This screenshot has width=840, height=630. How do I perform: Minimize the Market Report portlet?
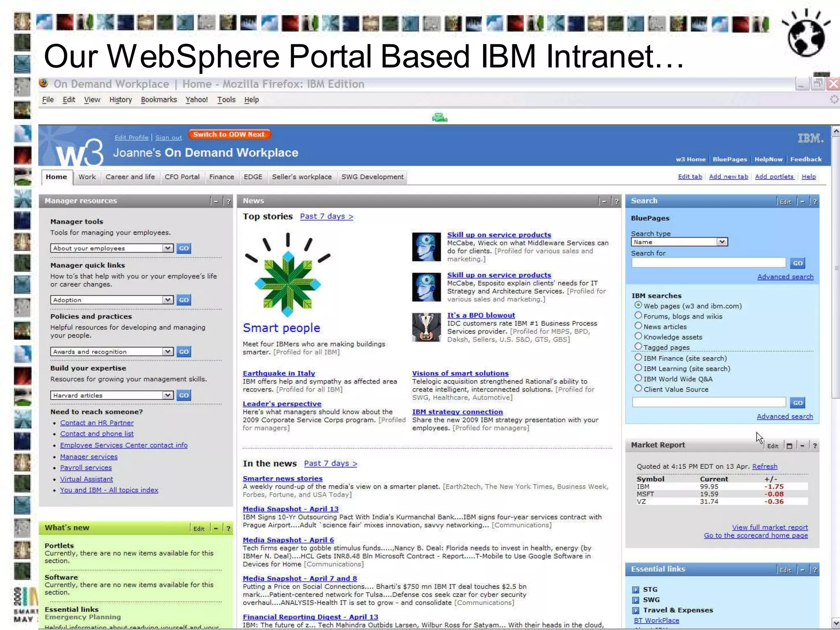[802, 446]
